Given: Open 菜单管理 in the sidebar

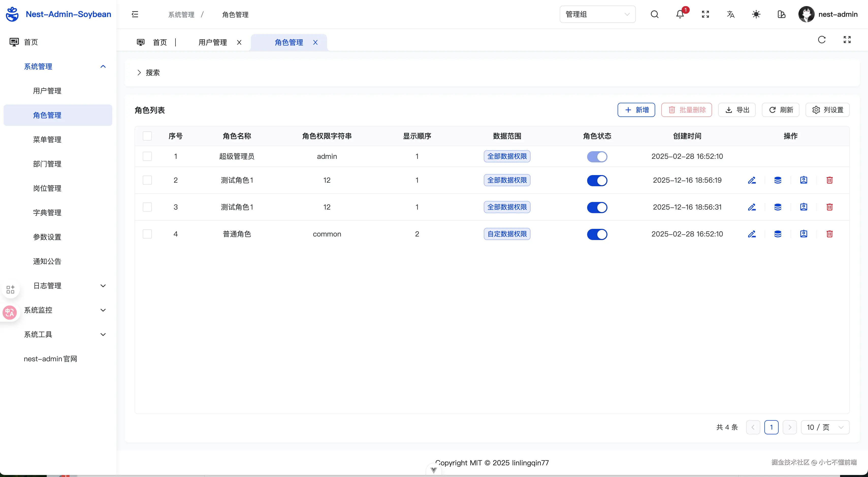Looking at the screenshot, I should coord(47,139).
